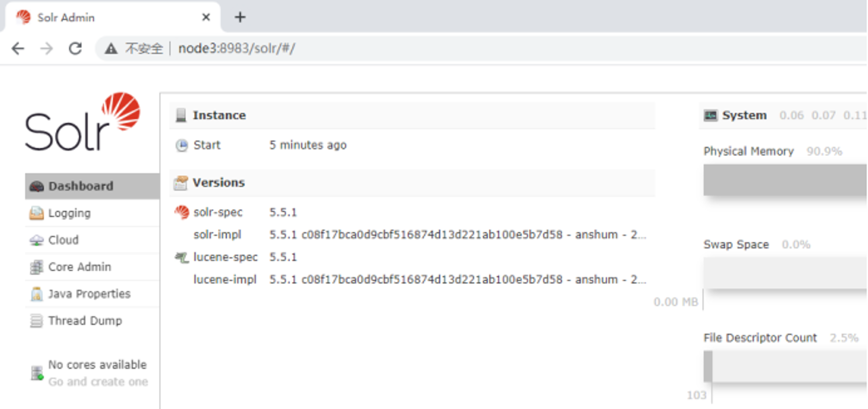Click the solr-impl label
The height and width of the screenshot is (409, 868).
(217, 235)
